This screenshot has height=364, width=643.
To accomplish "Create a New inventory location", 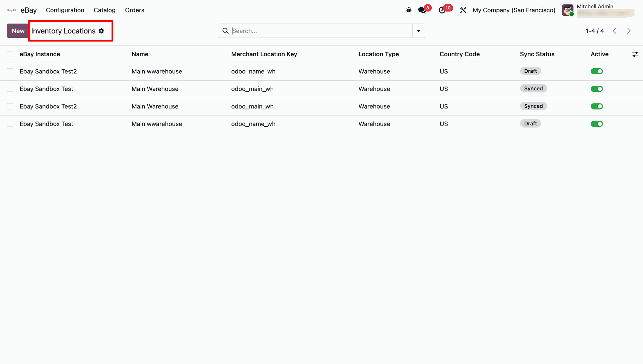I will 18,31.
